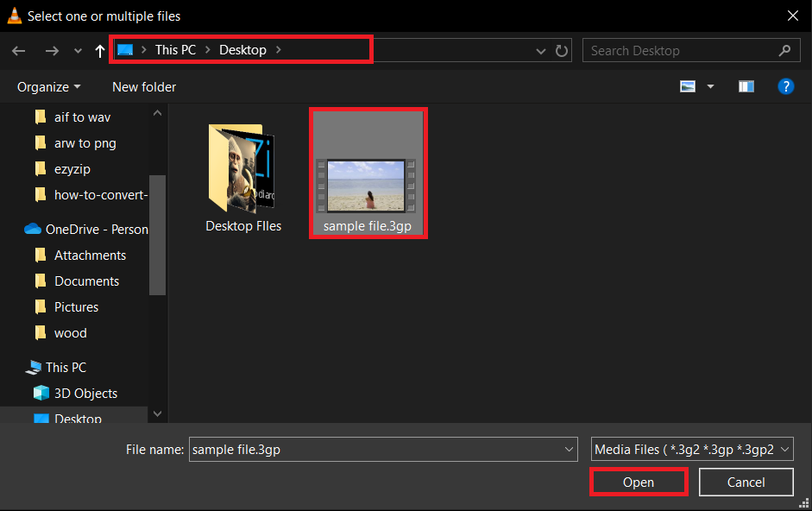Cancel the file selection dialog

pyautogui.click(x=746, y=482)
